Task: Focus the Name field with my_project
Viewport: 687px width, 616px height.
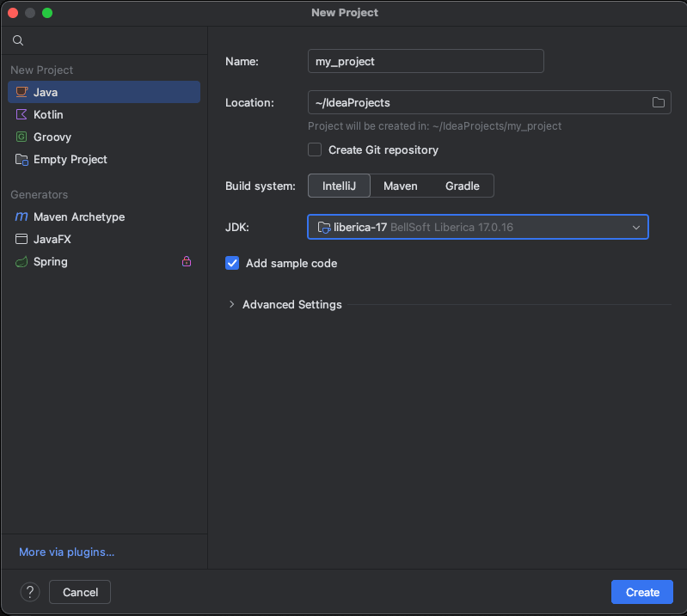Action: (x=426, y=61)
